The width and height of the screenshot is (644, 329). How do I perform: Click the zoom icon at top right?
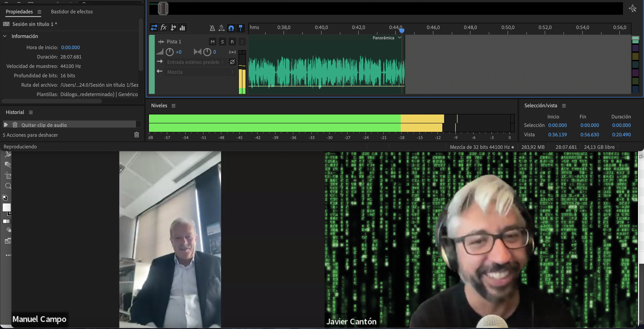[x=633, y=8]
